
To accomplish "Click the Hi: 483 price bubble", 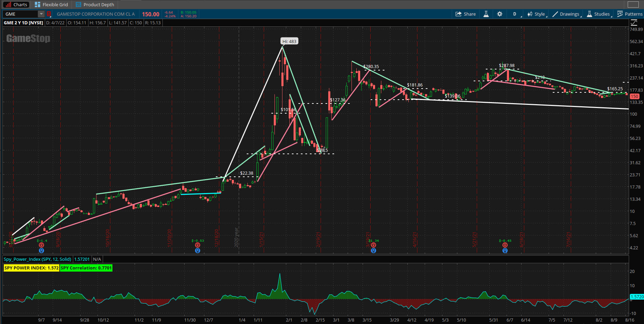I will pos(289,41).
